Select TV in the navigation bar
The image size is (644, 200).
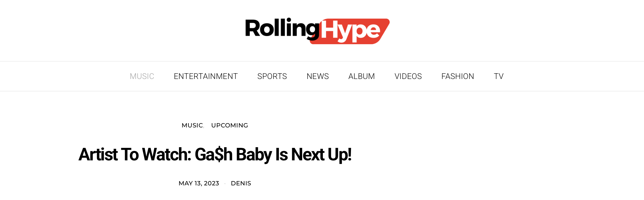[x=499, y=76]
